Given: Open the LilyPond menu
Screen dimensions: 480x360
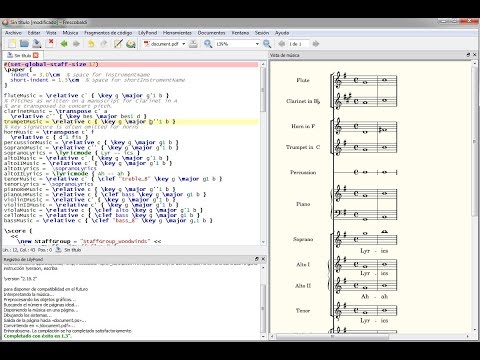Looking at the screenshot, I should 148,33.
